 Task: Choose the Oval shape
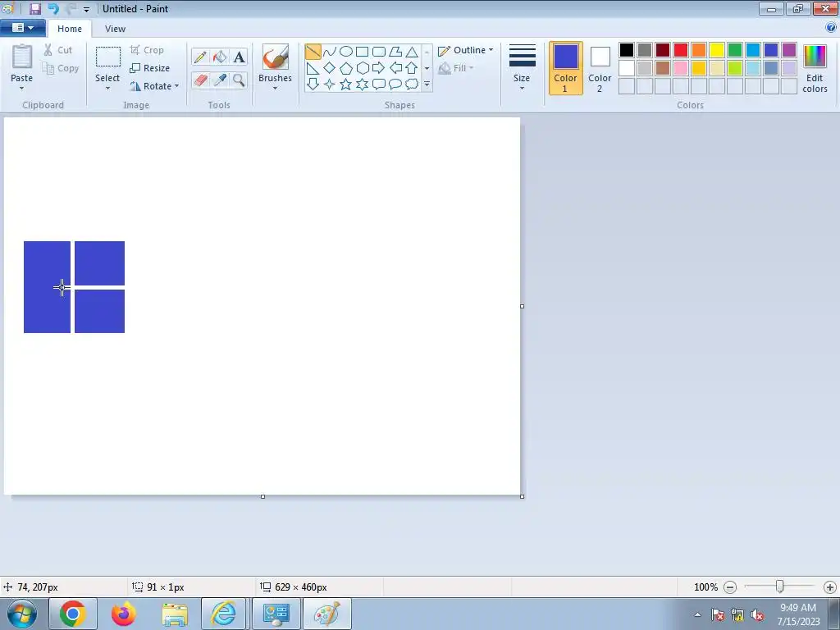(x=346, y=52)
